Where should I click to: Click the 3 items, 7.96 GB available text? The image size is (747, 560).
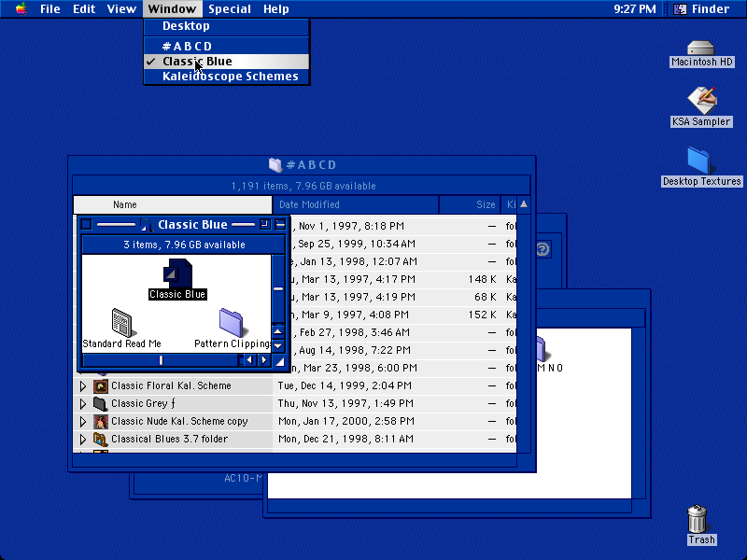[x=184, y=245]
